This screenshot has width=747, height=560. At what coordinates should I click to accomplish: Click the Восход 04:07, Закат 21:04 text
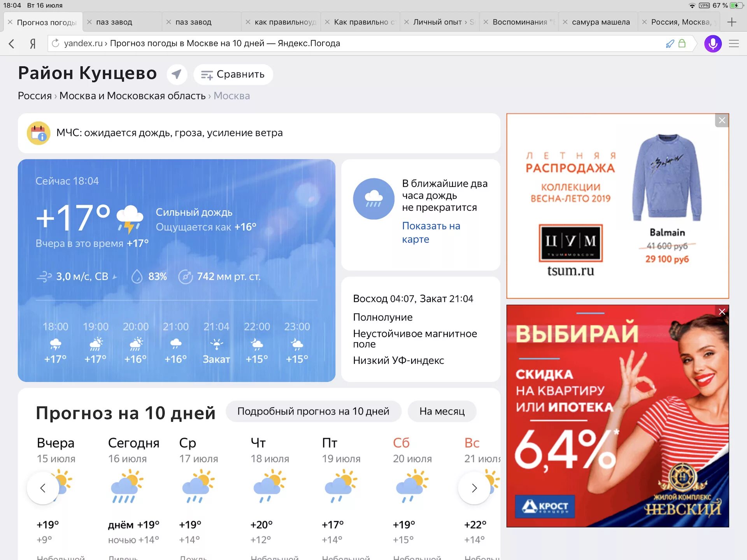coord(413,299)
